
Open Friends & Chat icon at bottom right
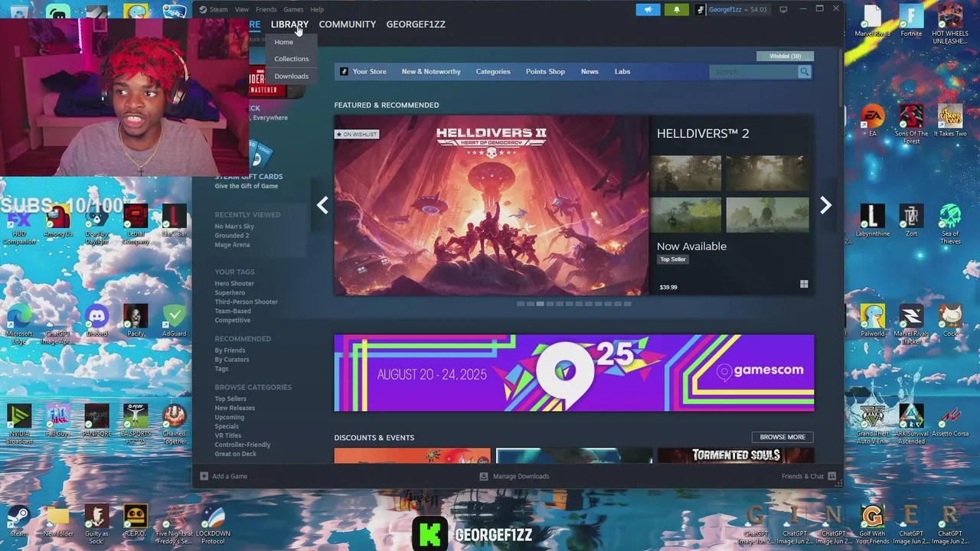[831, 476]
